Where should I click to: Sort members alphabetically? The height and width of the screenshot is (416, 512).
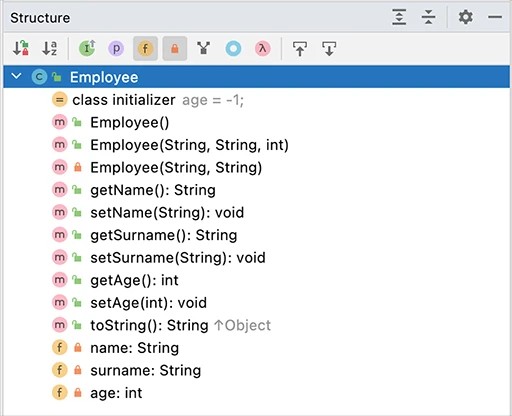point(50,49)
